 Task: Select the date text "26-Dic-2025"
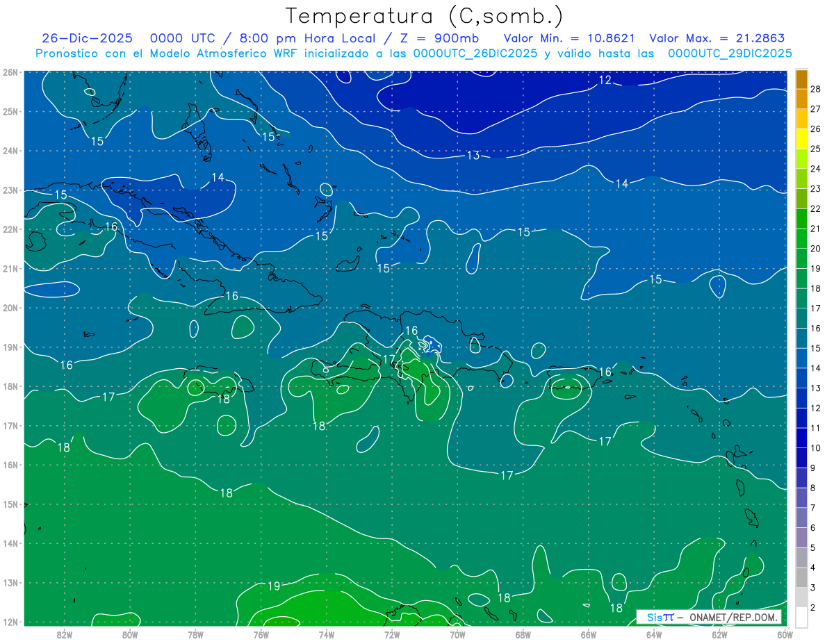click(x=87, y=38)
